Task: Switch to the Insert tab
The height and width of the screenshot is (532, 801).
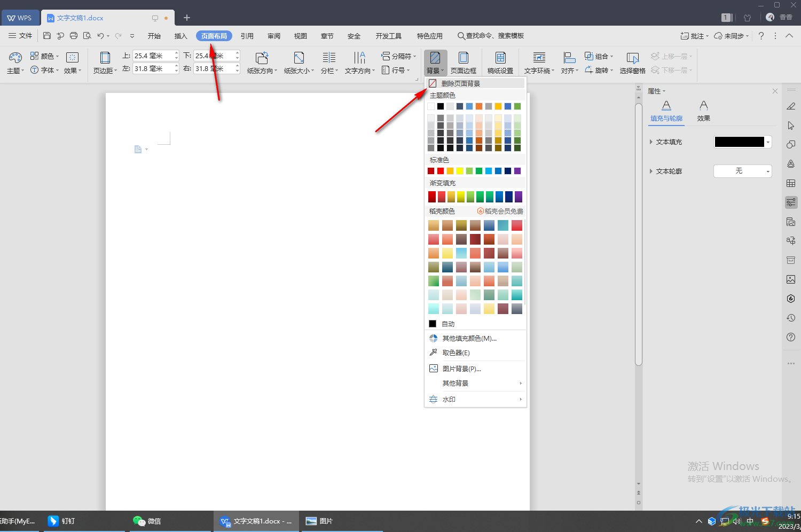Action: 180,36
